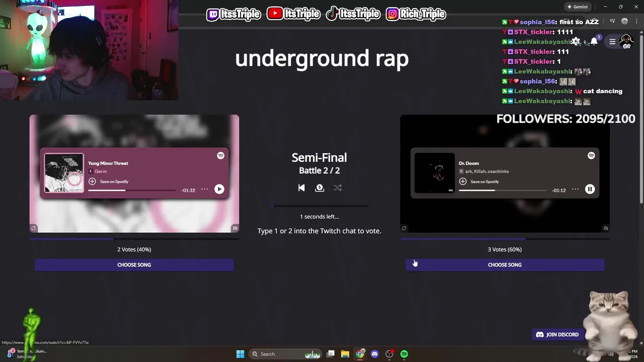The width and height of the screenshot is (644, 362).
Task: Click the TikTok ItssTriple badge
Action: tap(353, 14)
